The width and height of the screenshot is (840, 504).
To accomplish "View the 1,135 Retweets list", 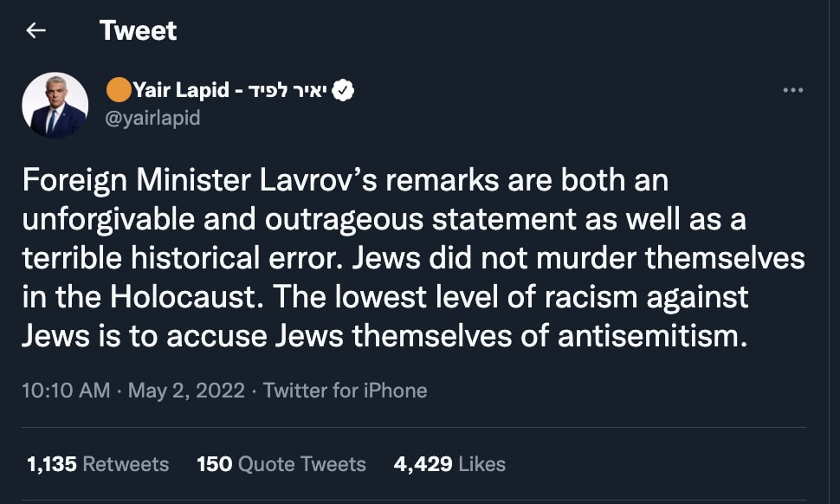I will click(98, 464).
